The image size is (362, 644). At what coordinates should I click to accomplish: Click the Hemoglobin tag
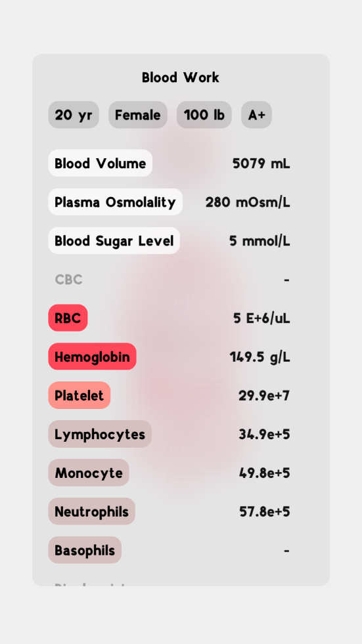pos(93,356)
